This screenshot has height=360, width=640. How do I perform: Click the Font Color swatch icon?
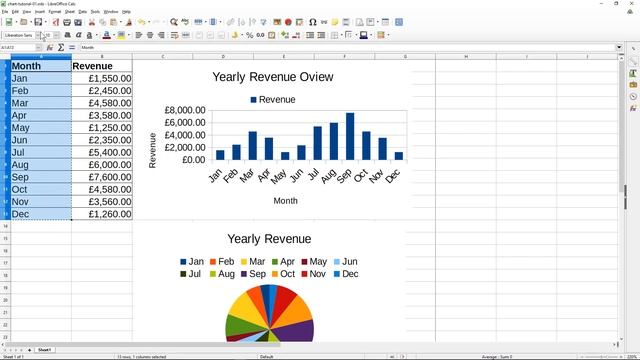pos(107,35)
